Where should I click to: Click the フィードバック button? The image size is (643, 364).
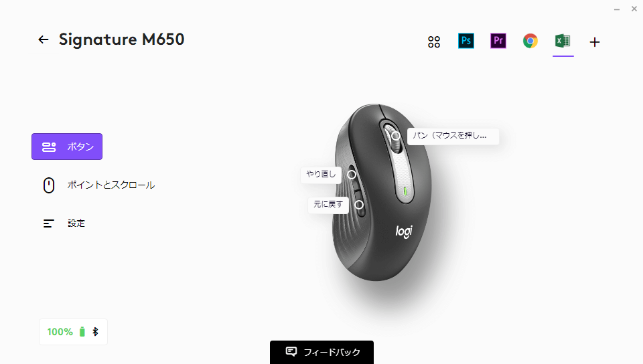tap(322, 352)
